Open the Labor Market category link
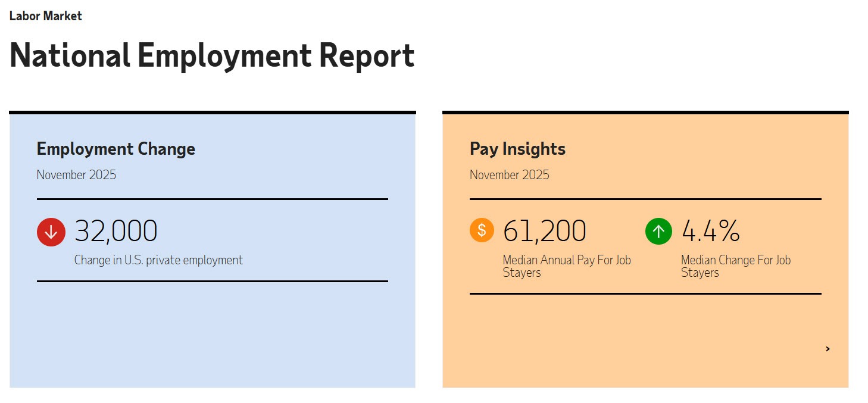The height and width of the screenshot is (403, 868). pyautogui.click(x=46, y=16)
